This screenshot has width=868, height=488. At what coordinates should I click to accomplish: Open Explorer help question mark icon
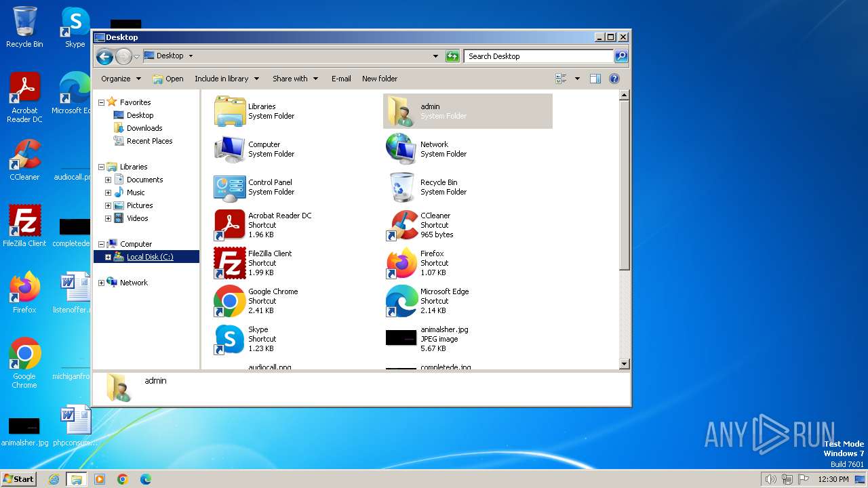click(x=614, y=79)
